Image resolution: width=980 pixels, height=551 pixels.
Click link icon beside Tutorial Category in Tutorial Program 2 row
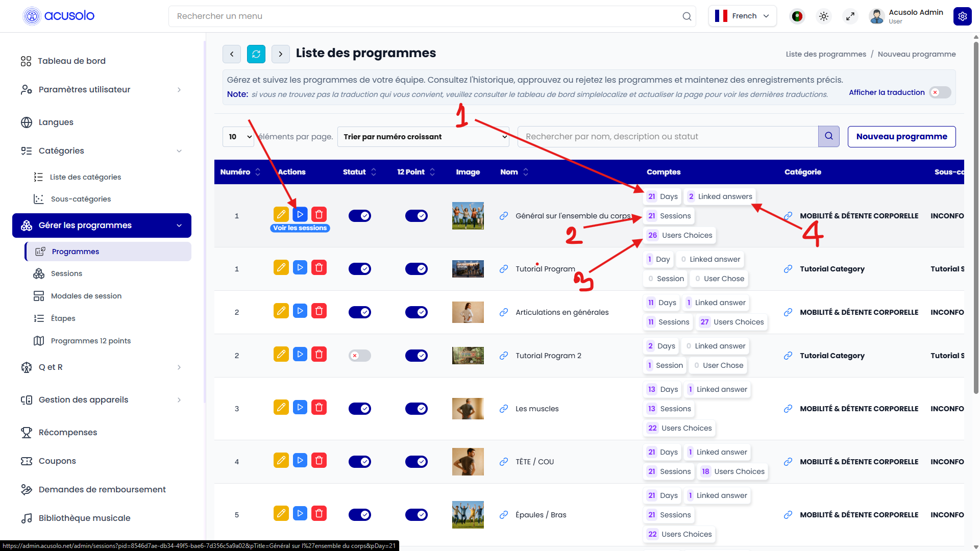click(788, 356)
